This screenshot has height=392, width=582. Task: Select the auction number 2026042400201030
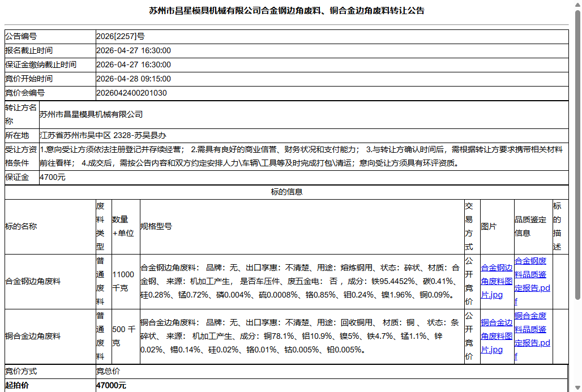click(131, 93)
